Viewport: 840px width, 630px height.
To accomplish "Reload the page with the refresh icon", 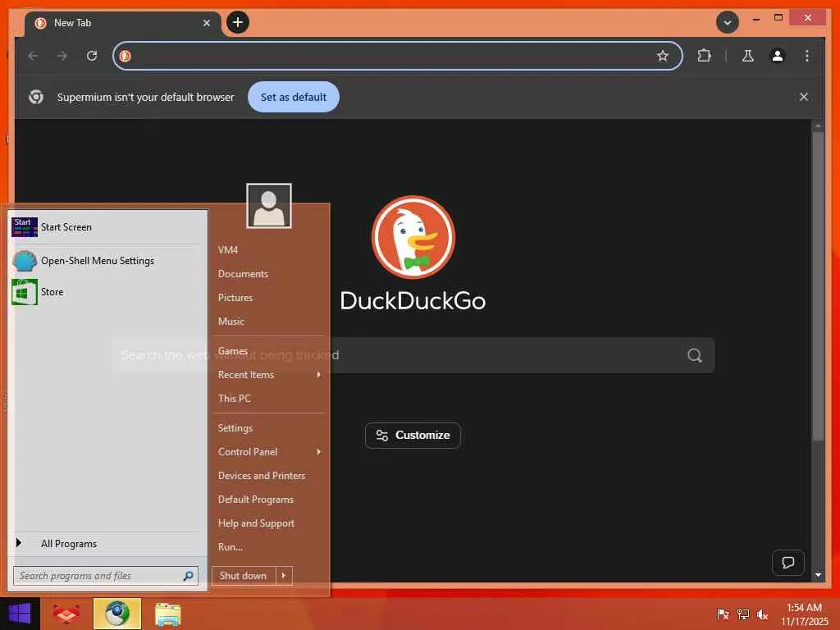I will [92, 56].
